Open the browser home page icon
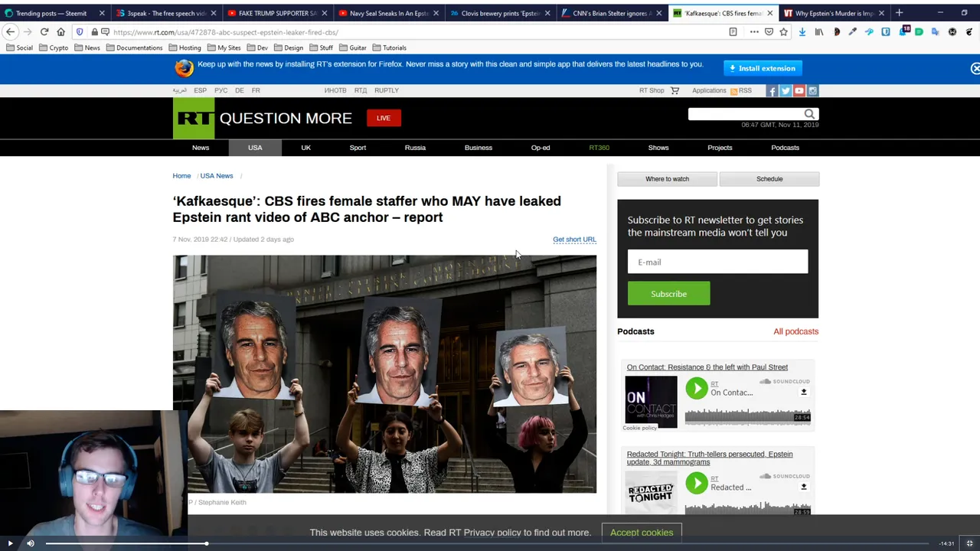This screenshot has width=980, height=551. pos(61,32)
